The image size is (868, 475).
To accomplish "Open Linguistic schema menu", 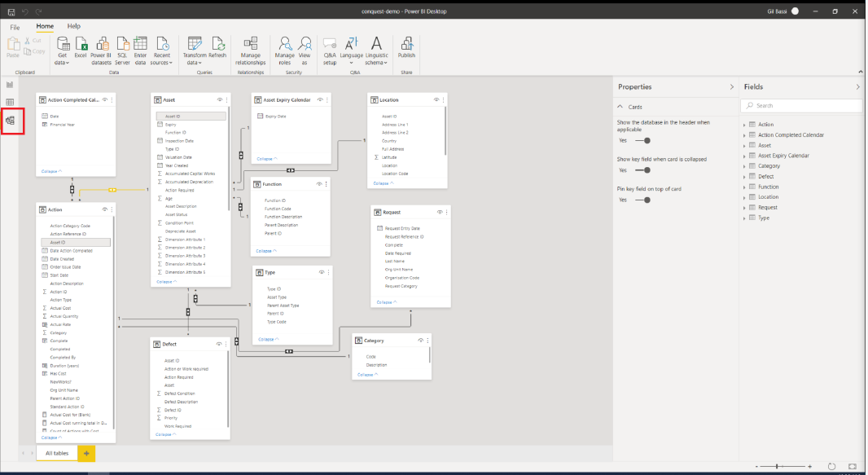I will point(376,51).
